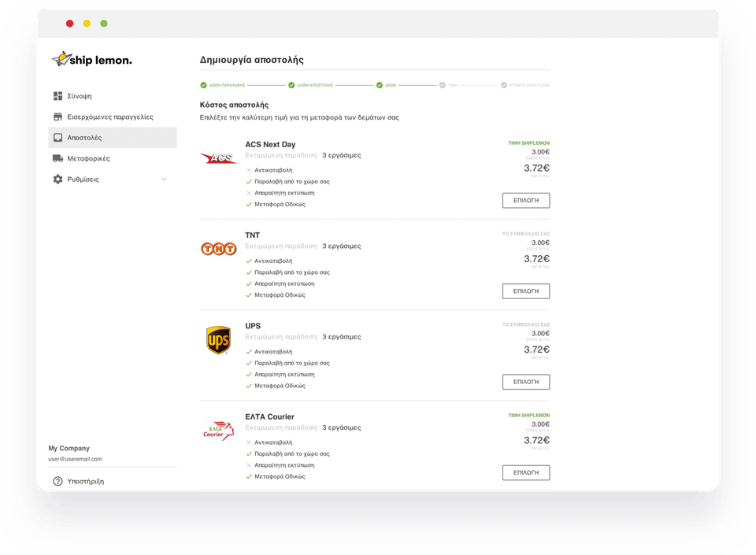Image resolution: width=756 pixels, height=555 pixels.
Task: Click the Υποστήριξη question mark icon
Action: pyautogui.click(x=57, y=481)
